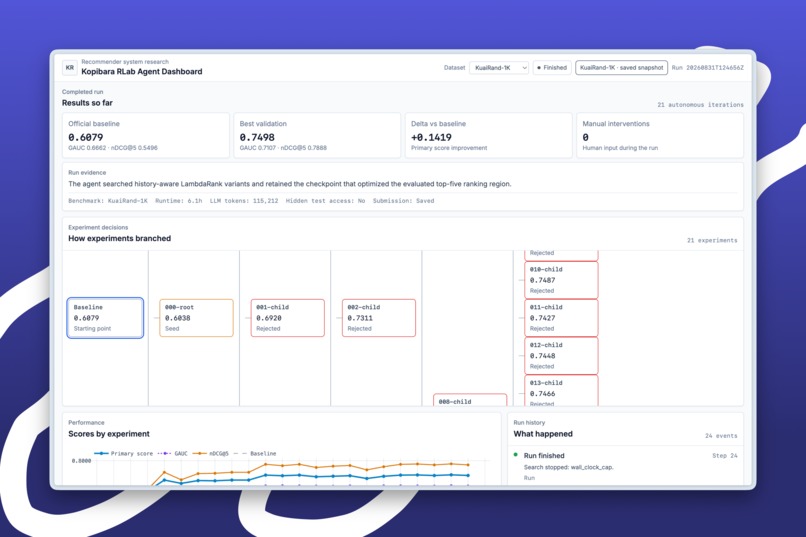Viewport: 806px width, 537px height.
Task: Click the Hidden test access: No entry
Action: click(325, 201)
